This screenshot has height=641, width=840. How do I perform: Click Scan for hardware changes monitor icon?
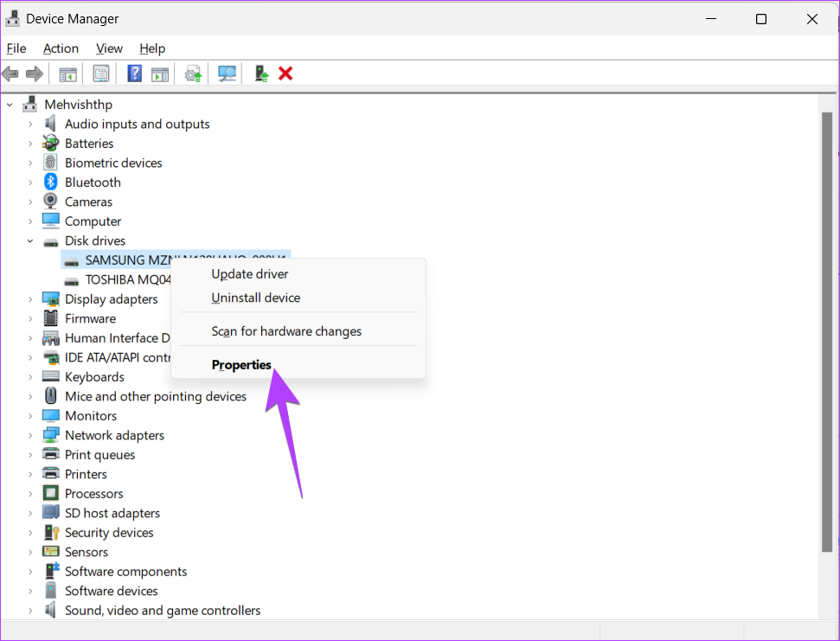click(227, 74)
